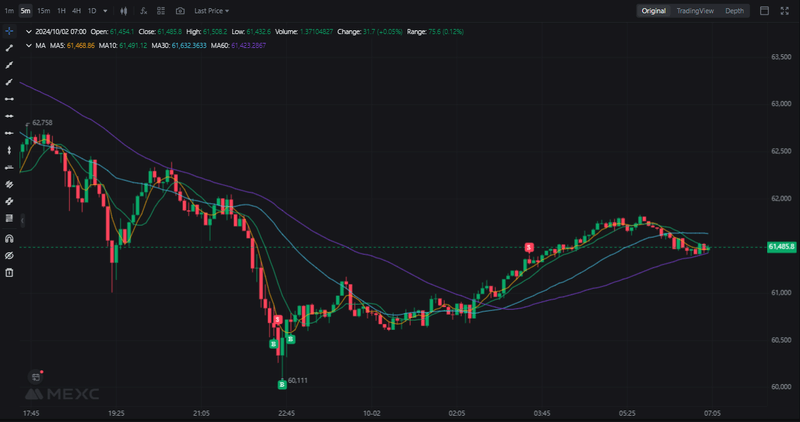Select the 5m timeframe

pyautogui.click(x=25, y=11)
